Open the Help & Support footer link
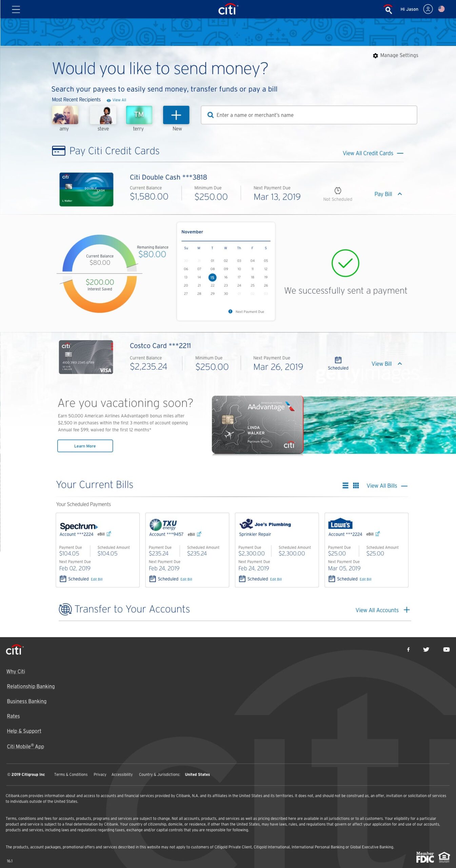456x868 pixels. coord(24,731)
